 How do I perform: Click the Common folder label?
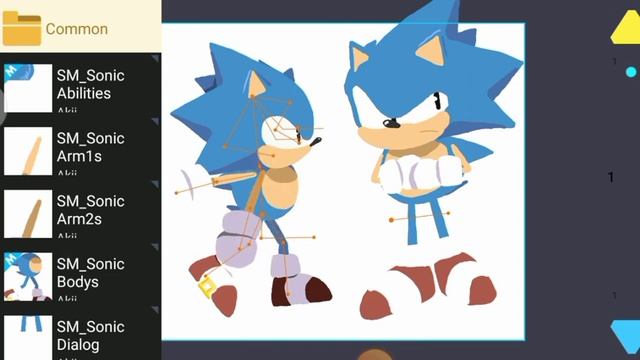(x=77, y=29)
